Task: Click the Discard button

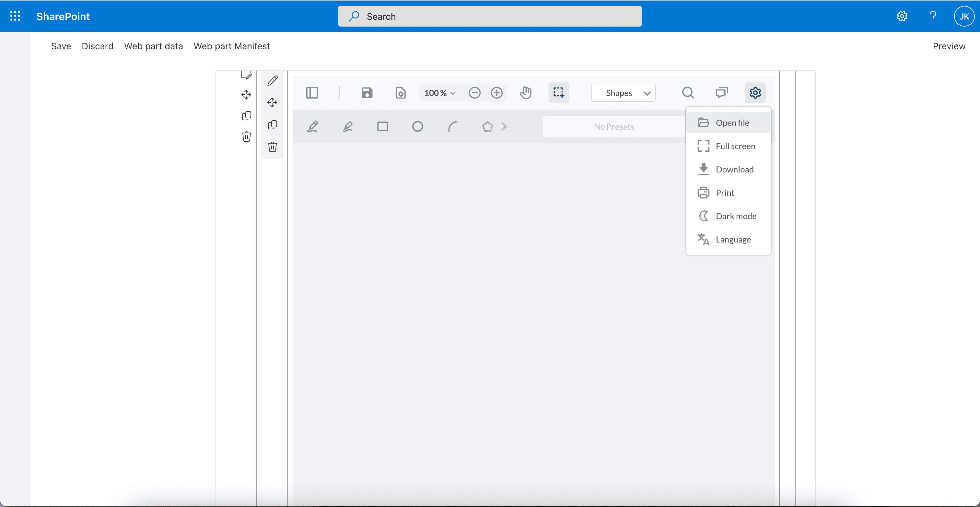Action: pyautogui.click(x=98, y=46)
